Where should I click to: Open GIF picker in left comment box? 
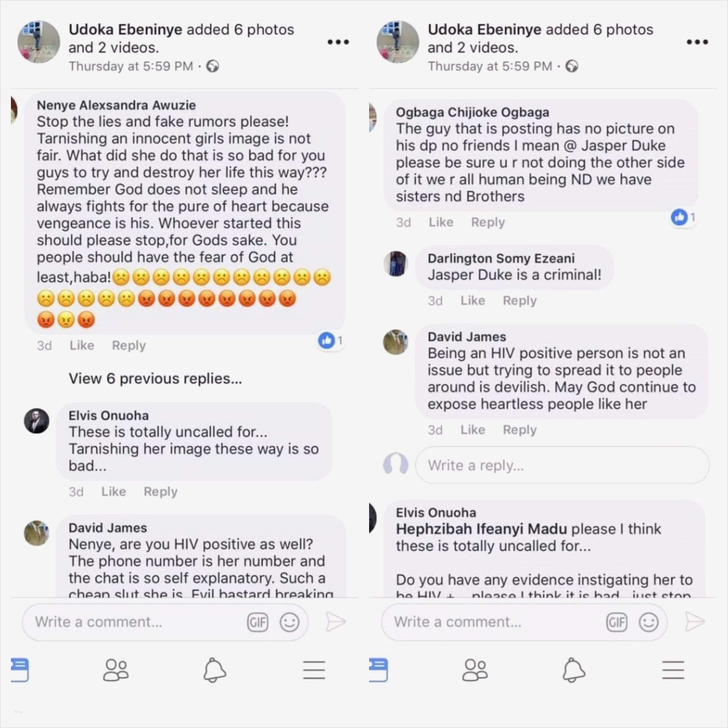[x=258, y=622]
